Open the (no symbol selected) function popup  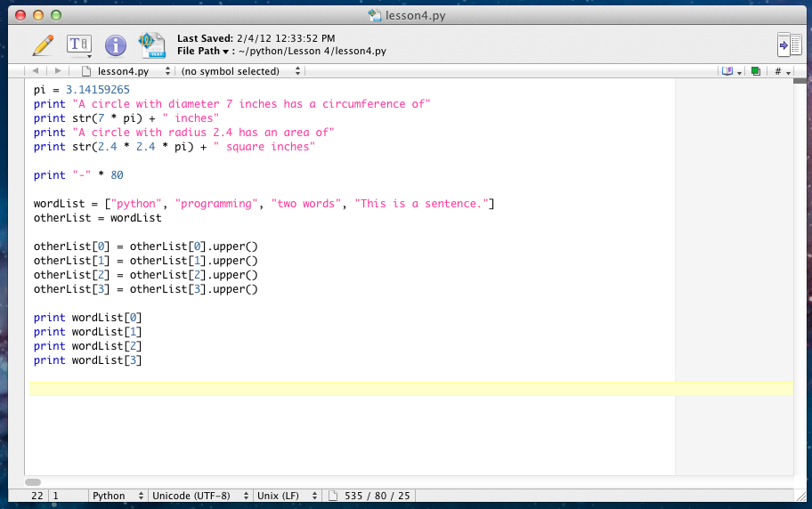coord(240,71)
